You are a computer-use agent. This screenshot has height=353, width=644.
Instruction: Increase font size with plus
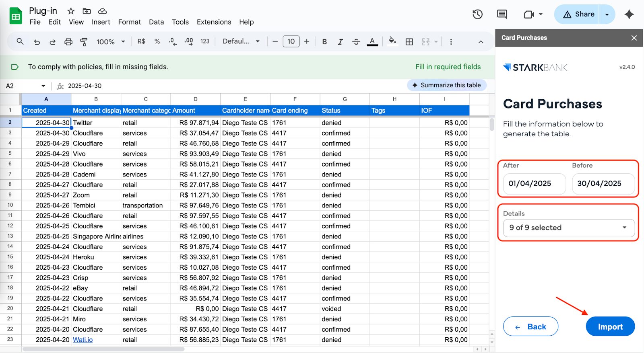[307, 41]
